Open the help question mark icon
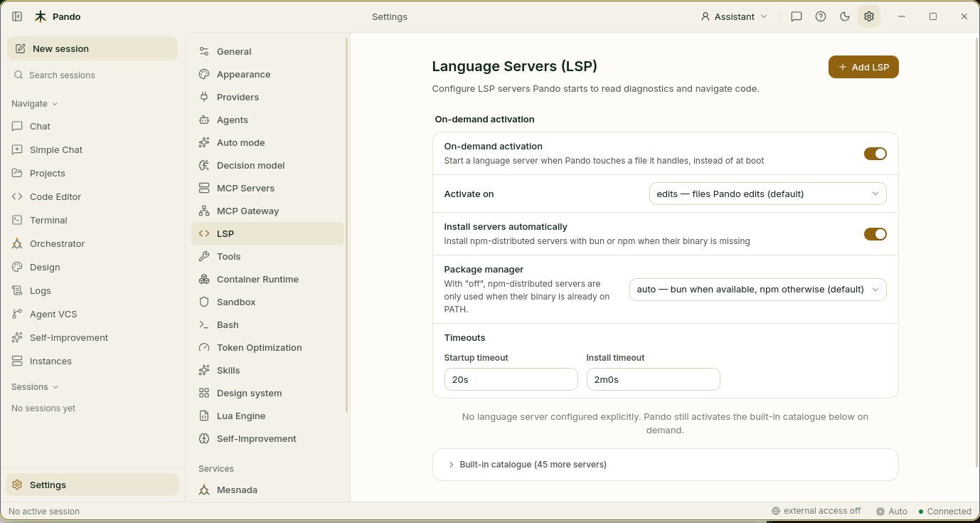Image resolution: width=980 pixels, height=523 pixels. (x=821, y=16)
